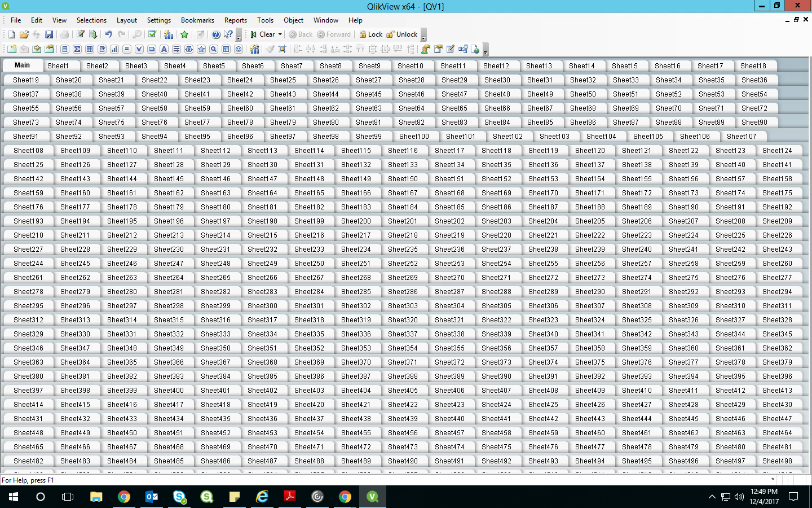The width and height of the screenshot is (812, 508).
Task: Add a bookmark with the green star icon
Action: (x=184, y=34)
